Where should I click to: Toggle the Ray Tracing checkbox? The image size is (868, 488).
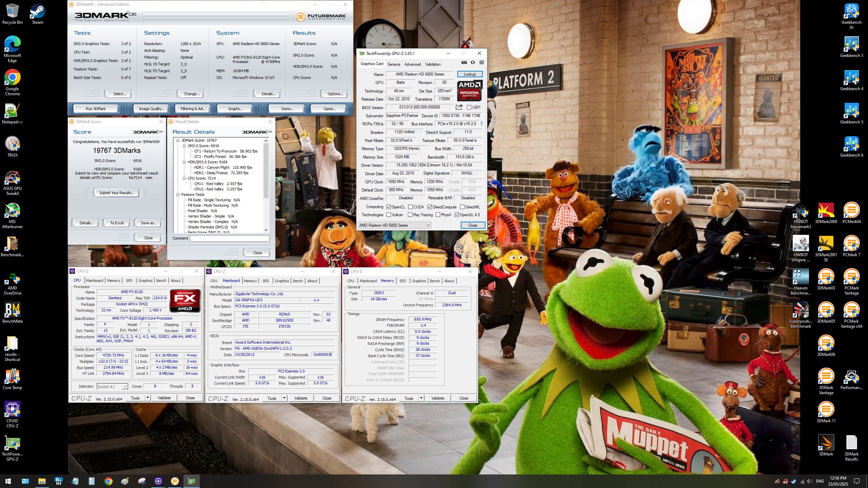click(410, 215)
